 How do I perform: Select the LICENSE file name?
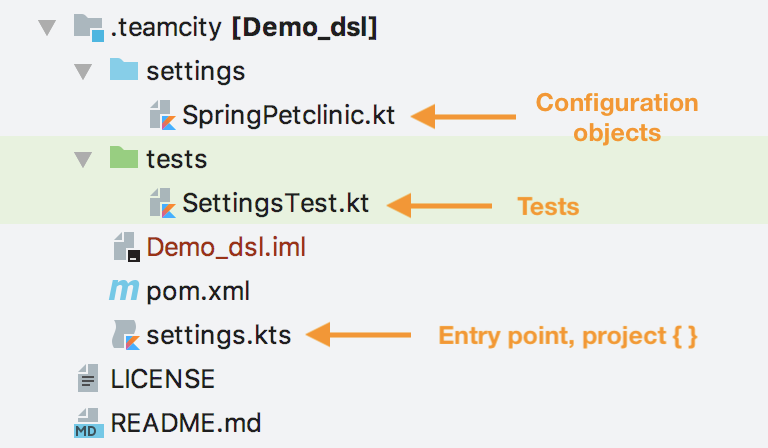[x=163, y=379]
